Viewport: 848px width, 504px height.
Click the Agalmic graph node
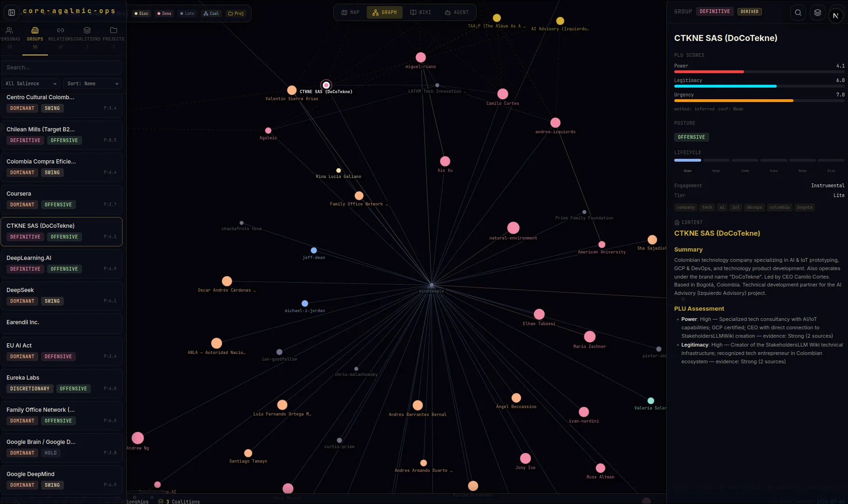coord(268,130)
